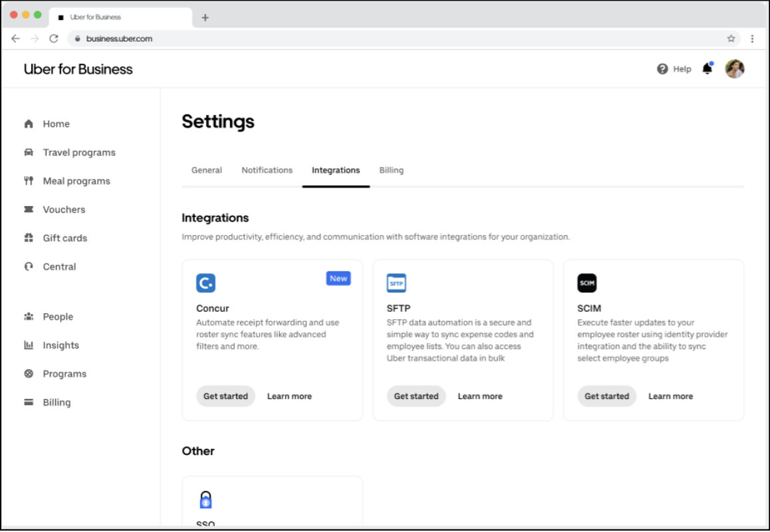
Task: Switch to the General tab
Action: tap(207, 170)
